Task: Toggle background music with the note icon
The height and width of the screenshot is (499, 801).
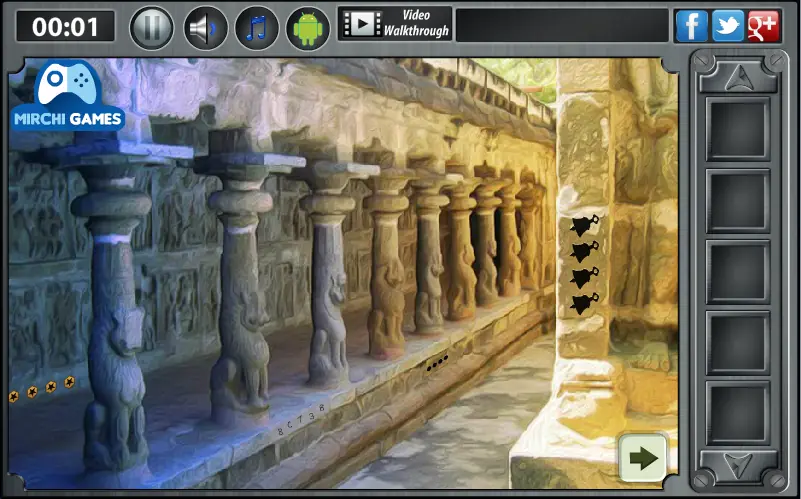Action: click(x=256, y=28)
